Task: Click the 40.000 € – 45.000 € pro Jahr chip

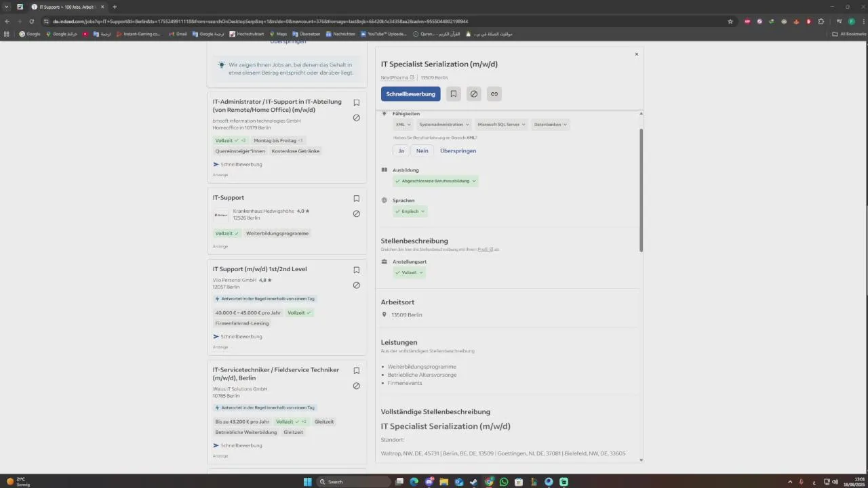Action: tap(248, 312)
